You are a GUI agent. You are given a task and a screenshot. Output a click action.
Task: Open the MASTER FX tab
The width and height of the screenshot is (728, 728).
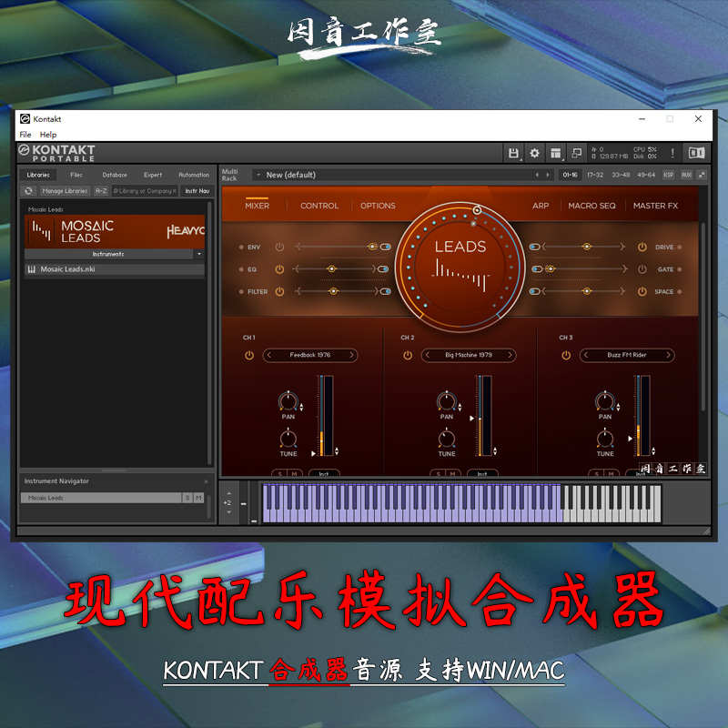[655, 206]
